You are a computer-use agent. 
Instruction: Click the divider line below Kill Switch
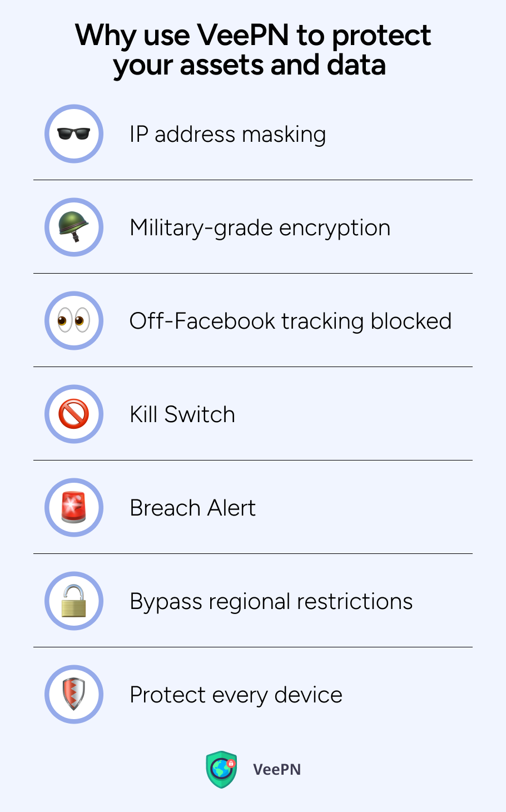click(253, 460)
